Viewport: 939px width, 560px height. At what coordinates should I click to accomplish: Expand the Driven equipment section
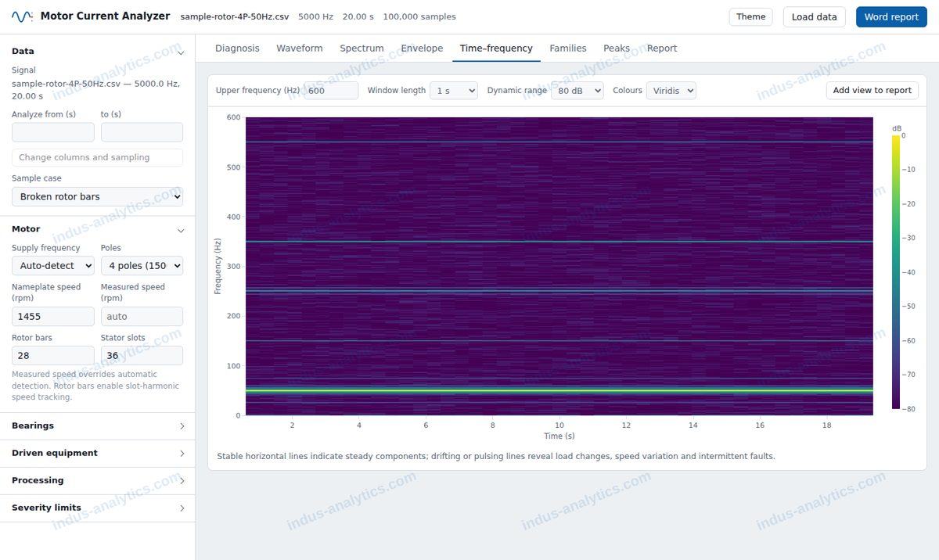97,454
